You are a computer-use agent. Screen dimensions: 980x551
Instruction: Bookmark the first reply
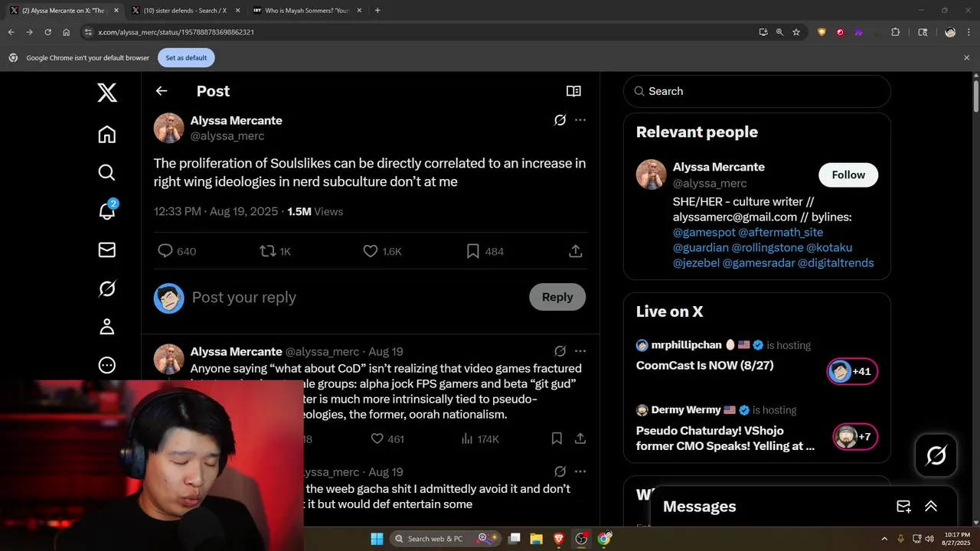click(x=557, y=439)
